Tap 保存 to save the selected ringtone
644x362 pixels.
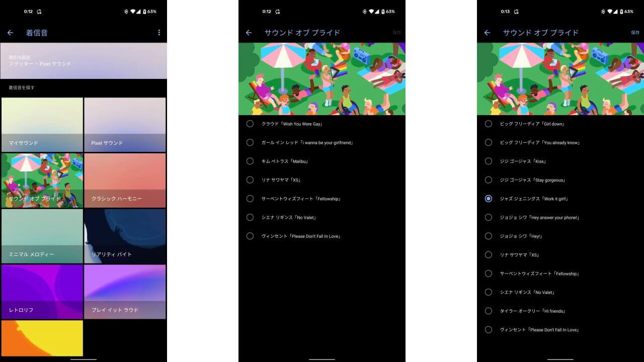635,33
